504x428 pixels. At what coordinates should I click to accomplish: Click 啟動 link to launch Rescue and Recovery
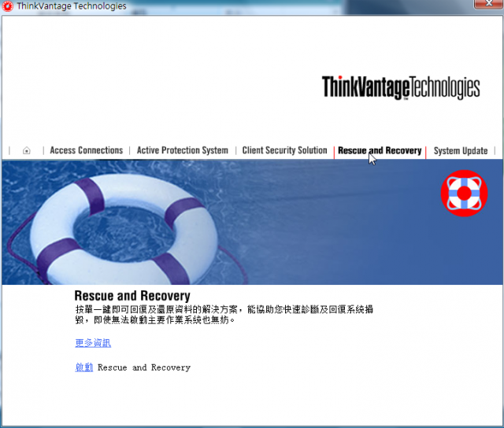click(x=84, y=367)
